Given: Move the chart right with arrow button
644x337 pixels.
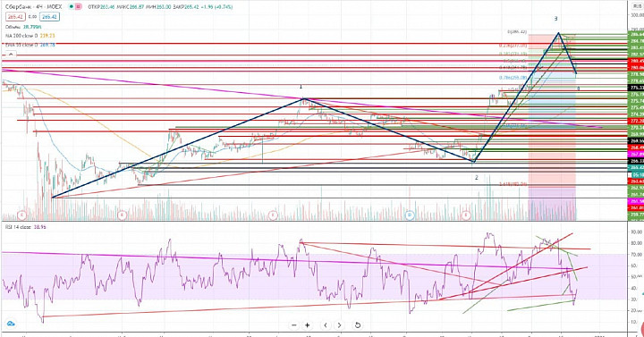Looking at the screenshot, I should click(x=339, y=325).
